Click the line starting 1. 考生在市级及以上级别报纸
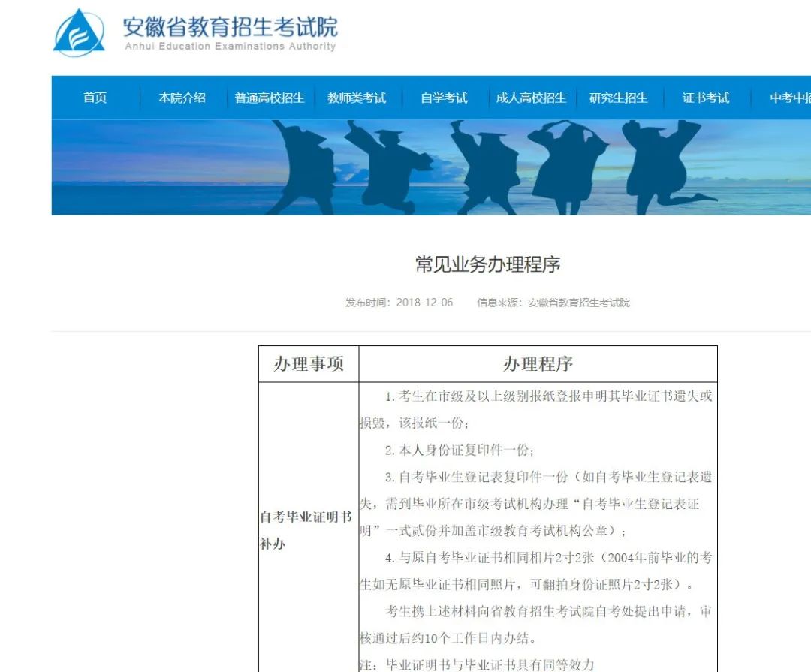The height and width of the screenshot is (672, 811). tap(548, 396)
